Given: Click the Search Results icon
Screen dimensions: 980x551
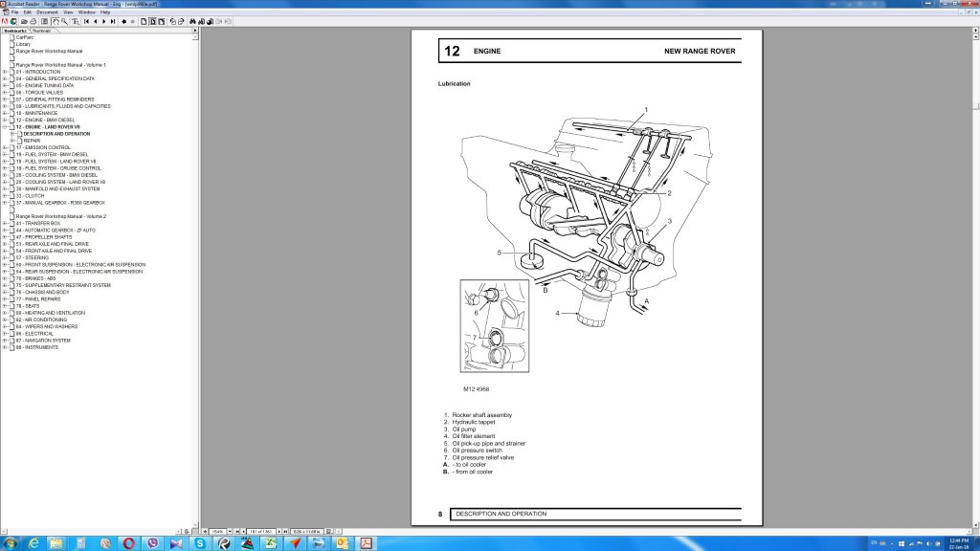Looking at the screenshot, I should (x=210, y=21).
